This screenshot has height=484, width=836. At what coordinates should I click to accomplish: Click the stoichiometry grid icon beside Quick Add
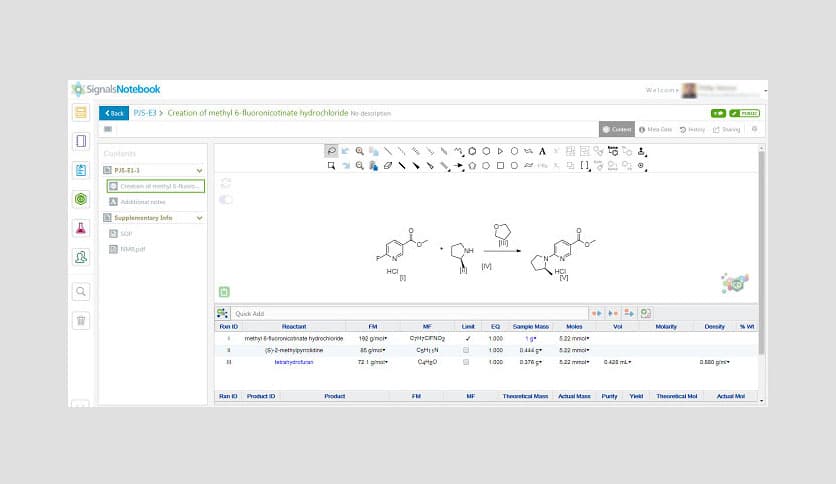click(x=222, y=313)
